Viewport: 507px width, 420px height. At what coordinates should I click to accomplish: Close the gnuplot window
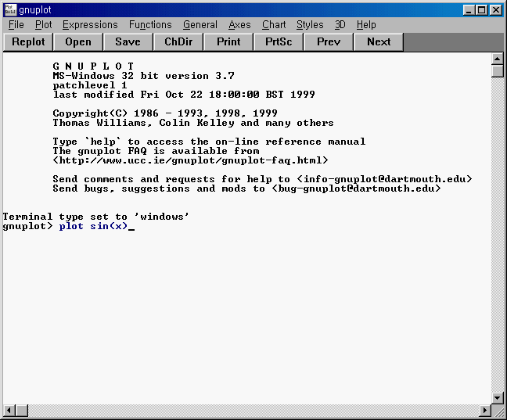pos(496,10)
